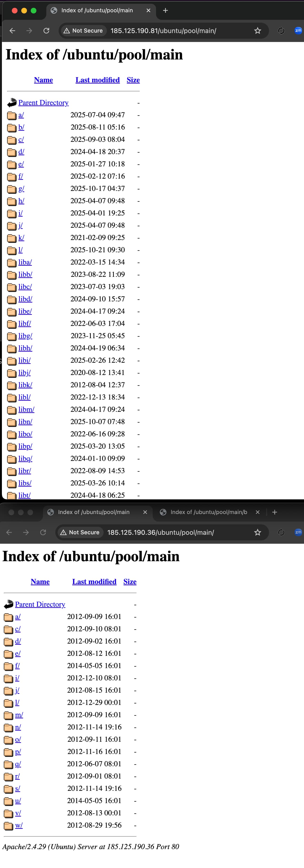304x868 pixels.
Task: Click the folder icon beside the m/ entry
Action: click(x=9, y=715)
